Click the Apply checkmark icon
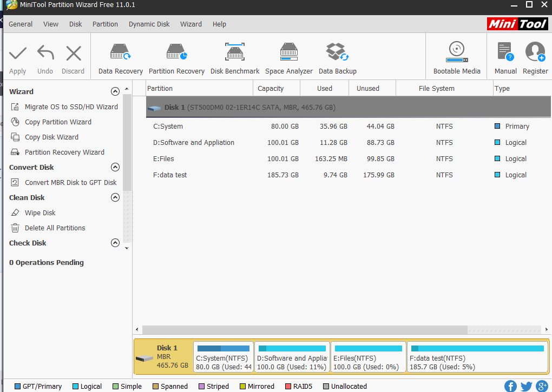The height and width of the screenshot is (392, 552). click(18, 54)
